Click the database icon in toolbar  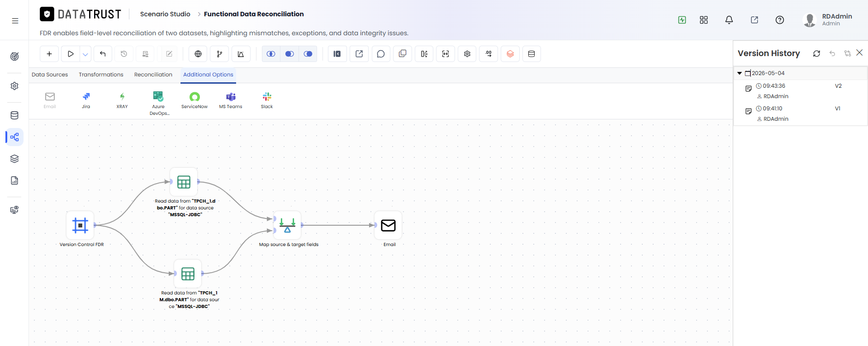click(531, 54)
